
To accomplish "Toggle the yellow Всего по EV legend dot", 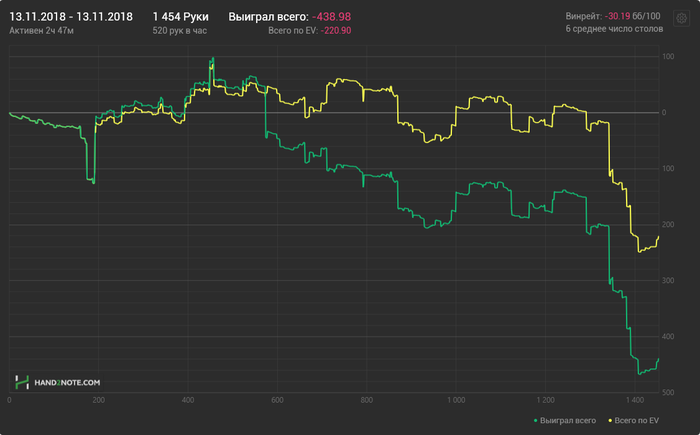I will (610, 421).
